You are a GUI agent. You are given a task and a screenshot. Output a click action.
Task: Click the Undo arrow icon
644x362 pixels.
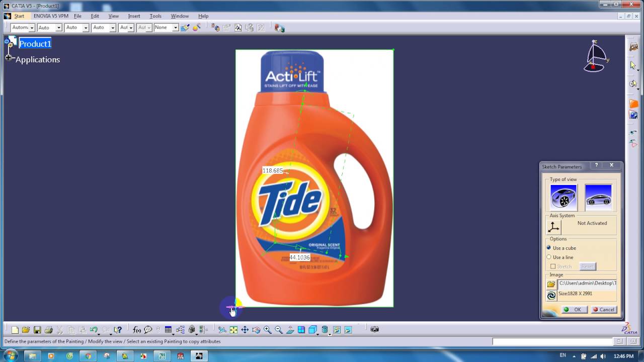(94, 330)
